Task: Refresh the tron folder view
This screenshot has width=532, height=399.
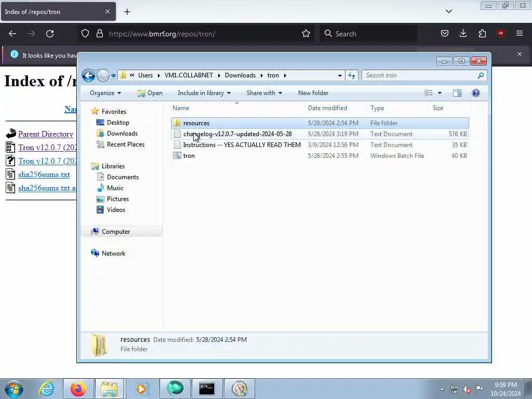Action: 352,75
